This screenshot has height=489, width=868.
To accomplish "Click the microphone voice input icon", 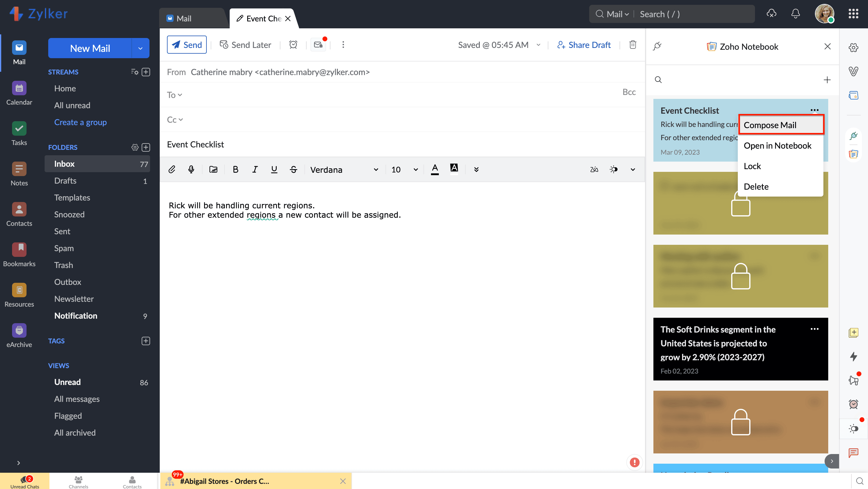I will (191, 169).
